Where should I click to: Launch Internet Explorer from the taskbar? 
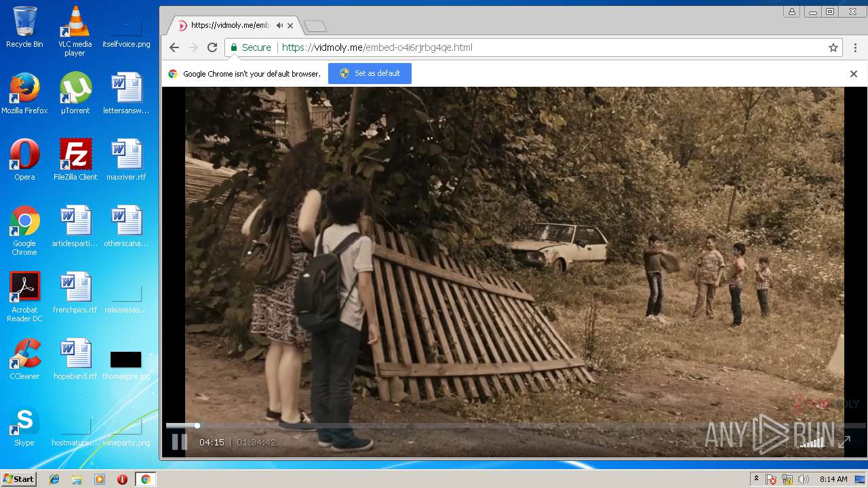[54, 479]
